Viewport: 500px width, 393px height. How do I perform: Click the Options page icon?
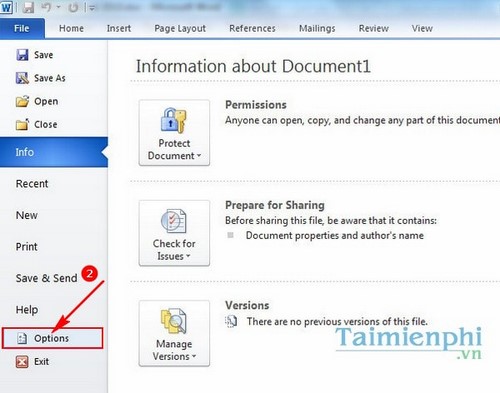22,338
